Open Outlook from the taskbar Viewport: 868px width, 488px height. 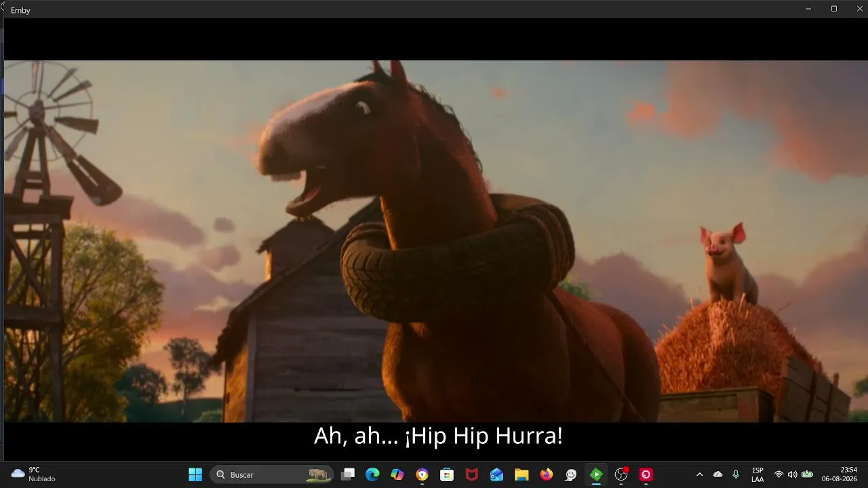coord(497,474)
